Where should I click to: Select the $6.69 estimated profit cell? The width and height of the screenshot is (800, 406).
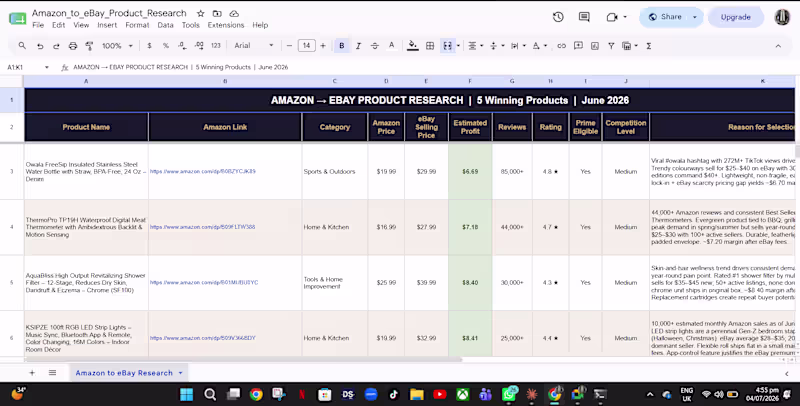tap(470, 172)
